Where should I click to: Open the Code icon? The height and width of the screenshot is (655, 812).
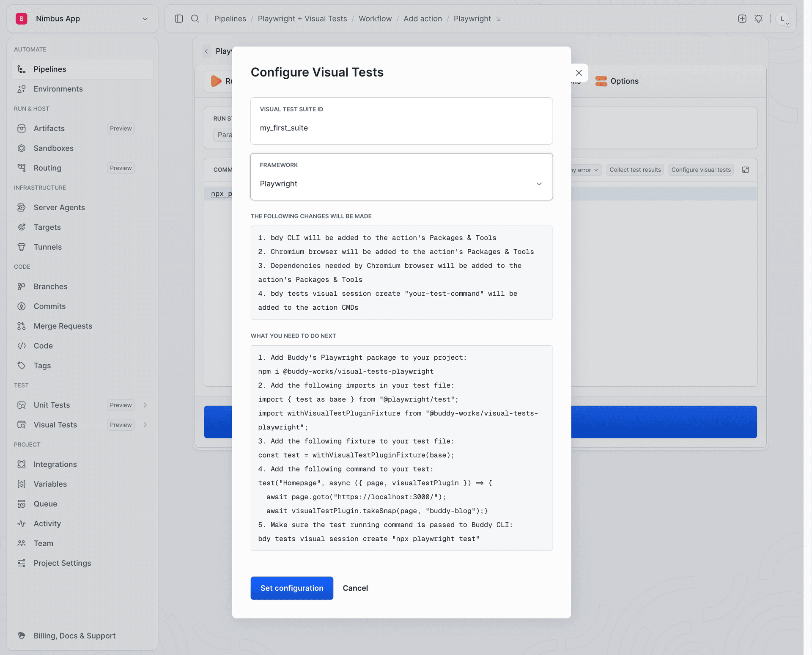tap(22, 346)
